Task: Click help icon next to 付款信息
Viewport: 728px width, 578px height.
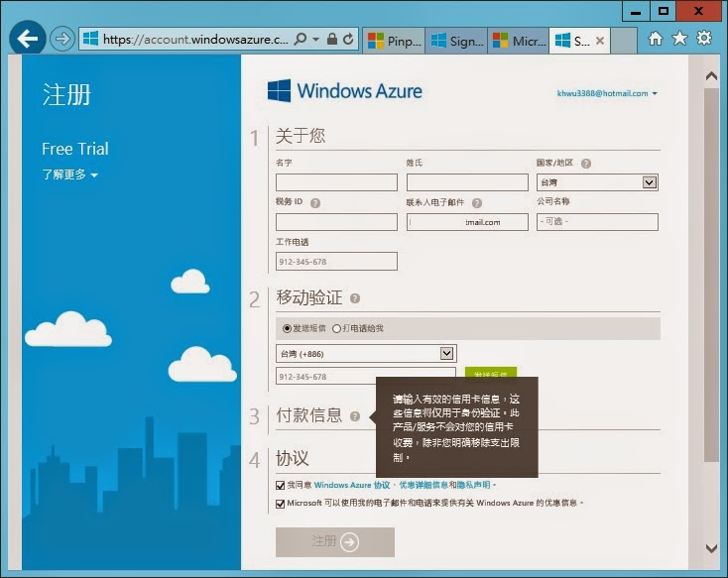Action: tap(355, 416)
